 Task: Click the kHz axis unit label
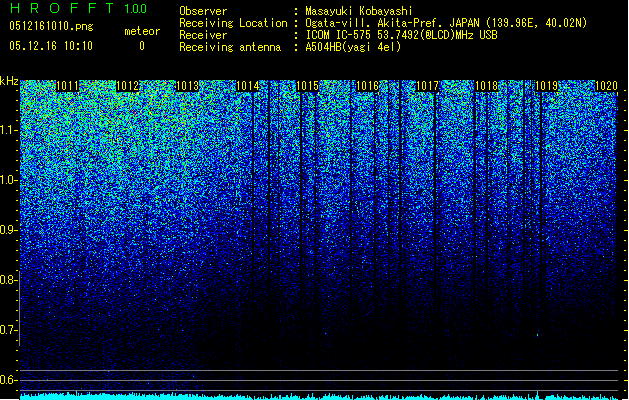(9, 81)
